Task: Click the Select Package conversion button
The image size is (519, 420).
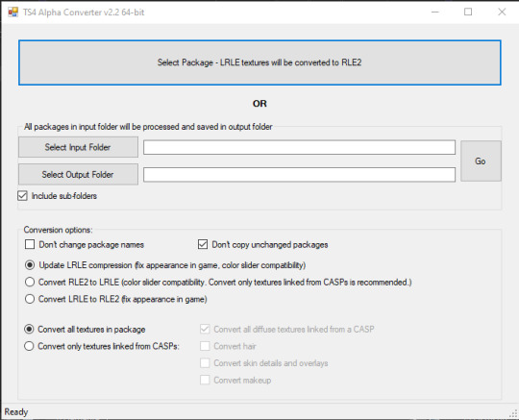Action: pos(259,62)
